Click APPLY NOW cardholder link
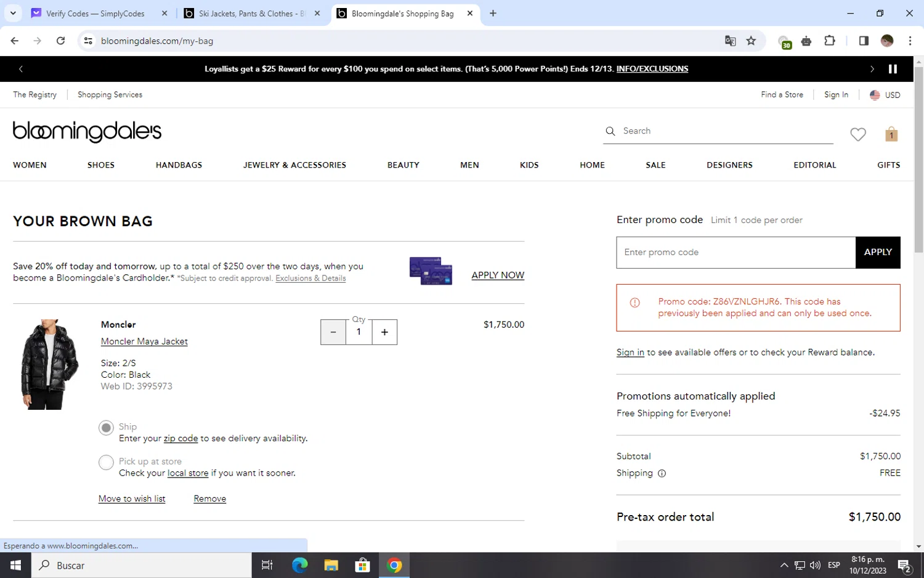This screenshot has height=578, width=924. tap(498, 275)
